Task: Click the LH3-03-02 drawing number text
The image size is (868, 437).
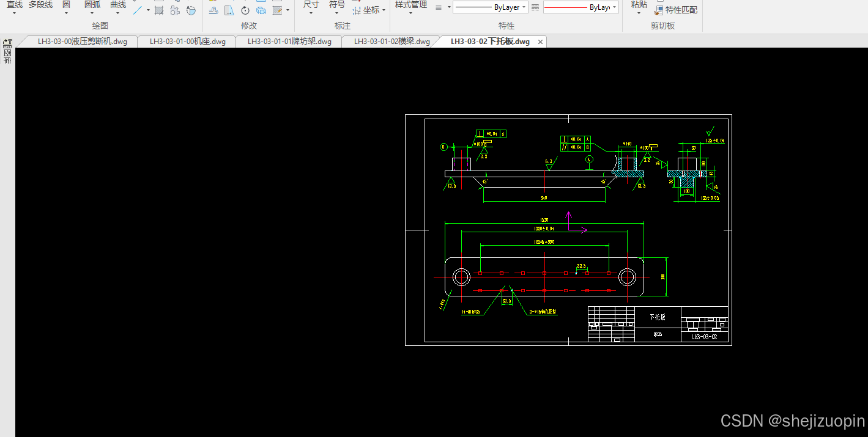Action: (x=704, y=336)
